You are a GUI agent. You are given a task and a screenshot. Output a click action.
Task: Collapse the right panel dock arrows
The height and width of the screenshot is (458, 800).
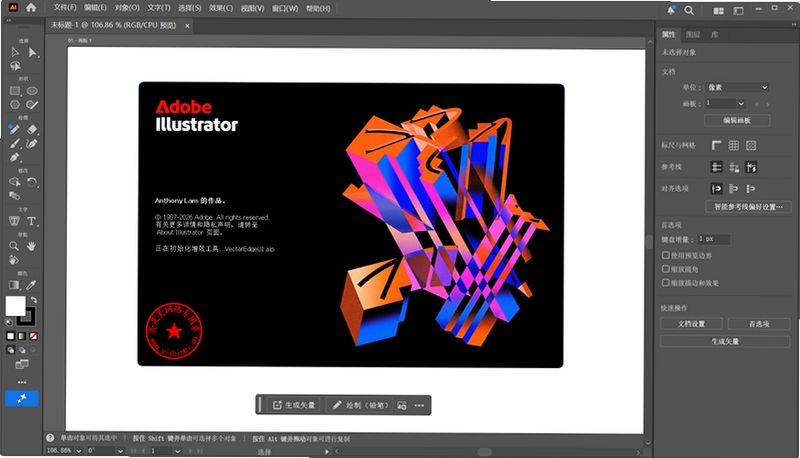[x=794, y=24]
